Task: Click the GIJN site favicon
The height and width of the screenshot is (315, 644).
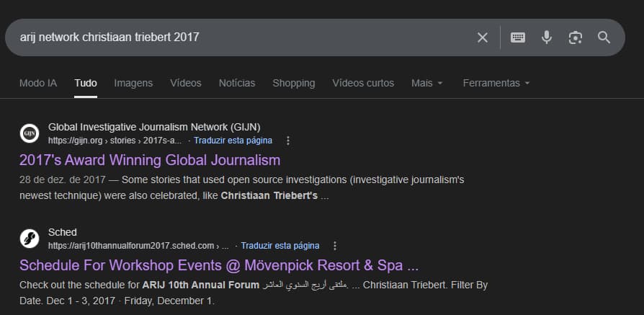Action: click(x=30, y=133)
